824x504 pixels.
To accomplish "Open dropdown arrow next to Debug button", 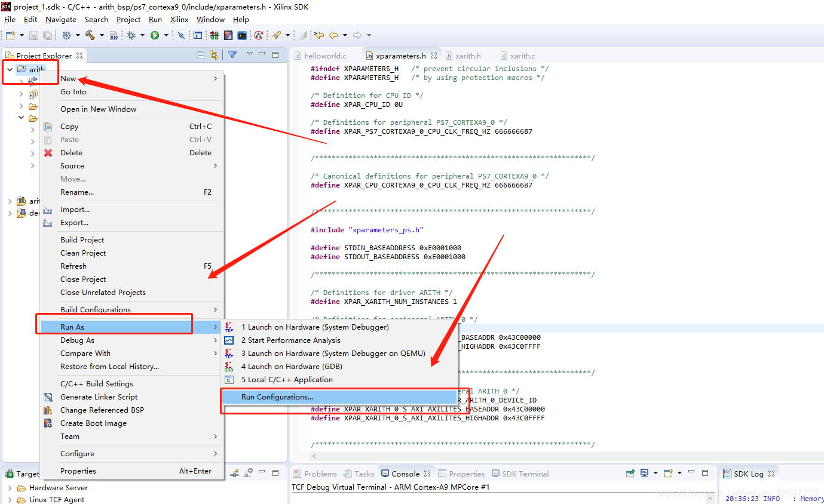I will pos(141,36).
